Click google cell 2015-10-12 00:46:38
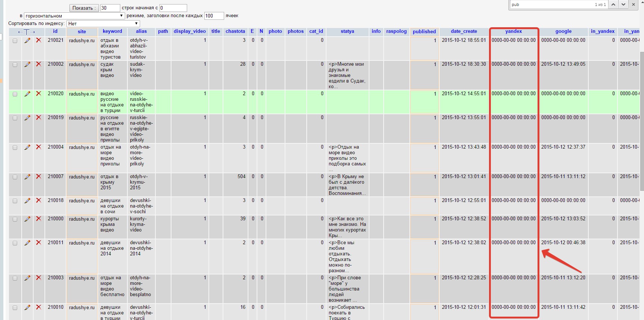The width and height of the screenshot is (644, 320). 563,243
